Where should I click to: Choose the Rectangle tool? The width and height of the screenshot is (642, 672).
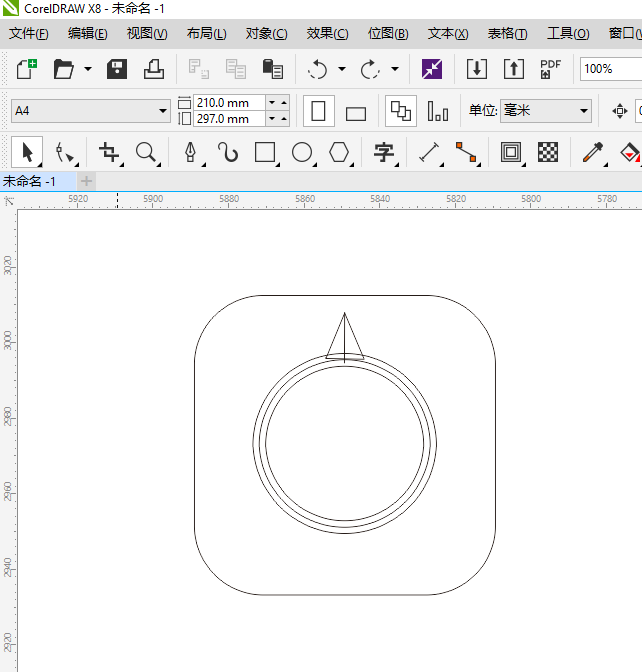pos(264,152)
